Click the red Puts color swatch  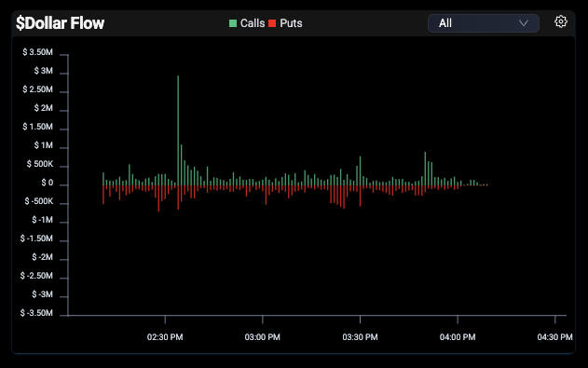272,23
